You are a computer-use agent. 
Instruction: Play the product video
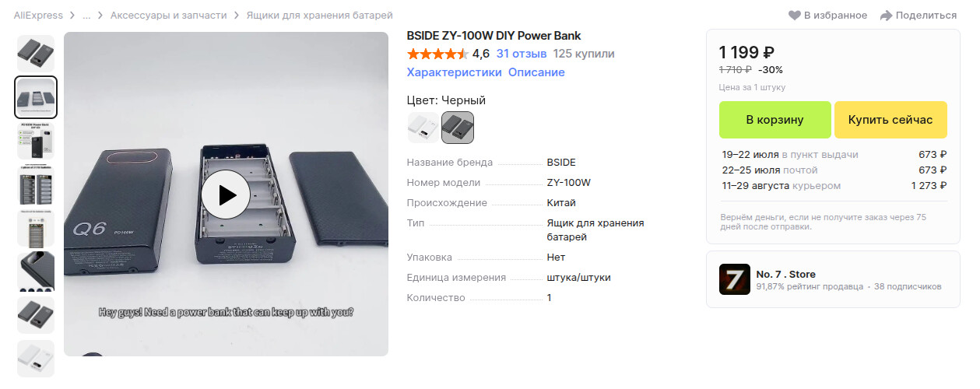coord(226,194)
